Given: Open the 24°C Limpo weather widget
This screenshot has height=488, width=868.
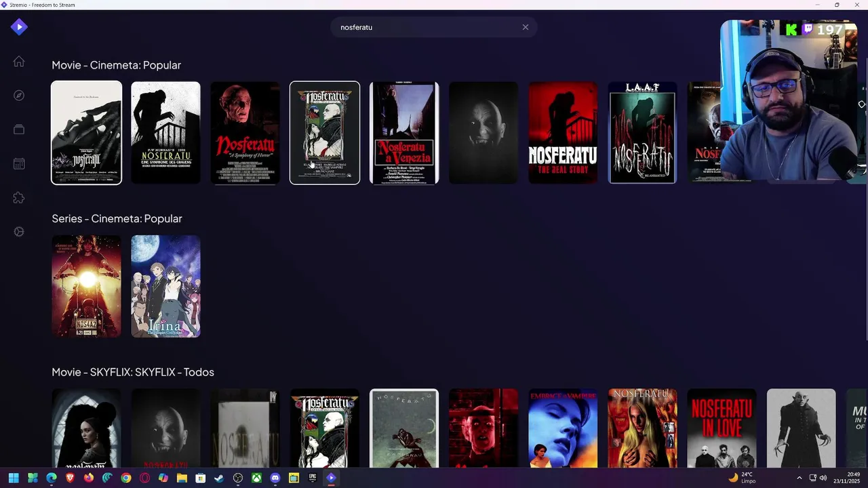Looking at the screenshot, I should [x=742, y=478].
